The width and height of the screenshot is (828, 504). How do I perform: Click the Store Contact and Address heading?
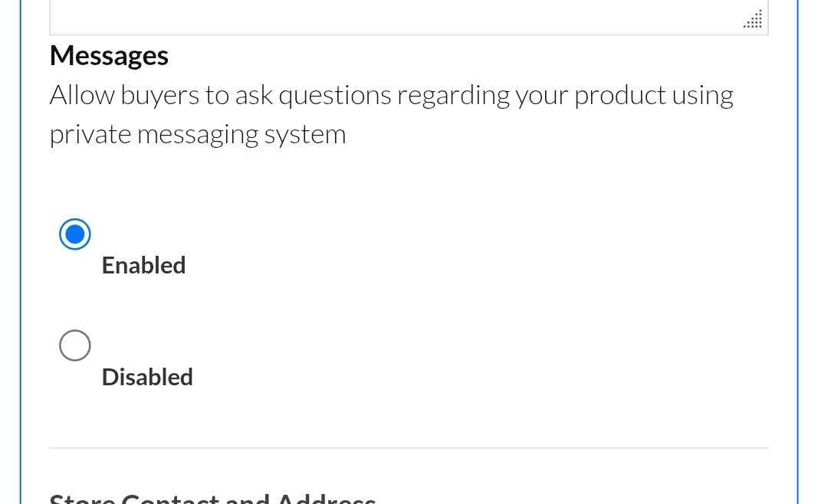pos(212,498)
